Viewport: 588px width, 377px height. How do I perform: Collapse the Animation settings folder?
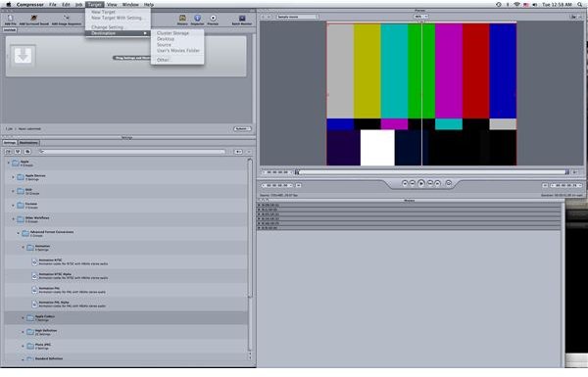pyautogui.click(x=23, y=248)
